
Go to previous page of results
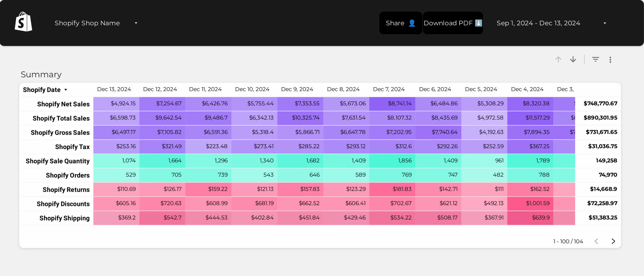click(596, 241)
